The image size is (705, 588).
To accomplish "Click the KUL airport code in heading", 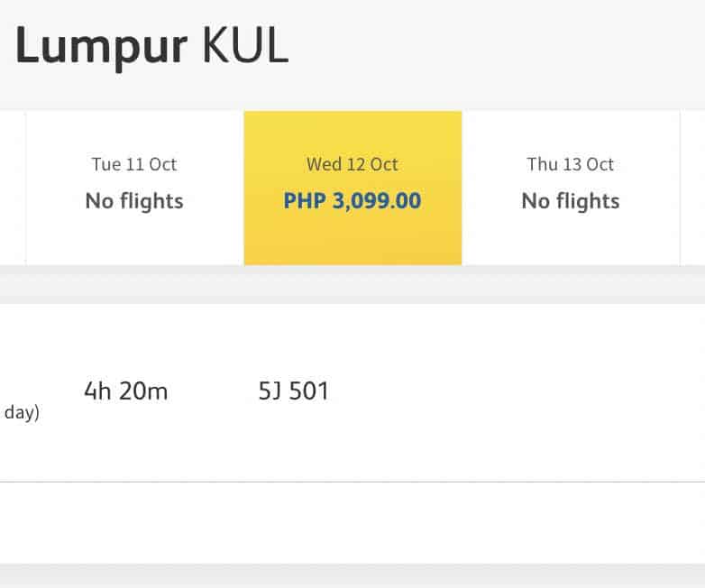I will point(245,47).
